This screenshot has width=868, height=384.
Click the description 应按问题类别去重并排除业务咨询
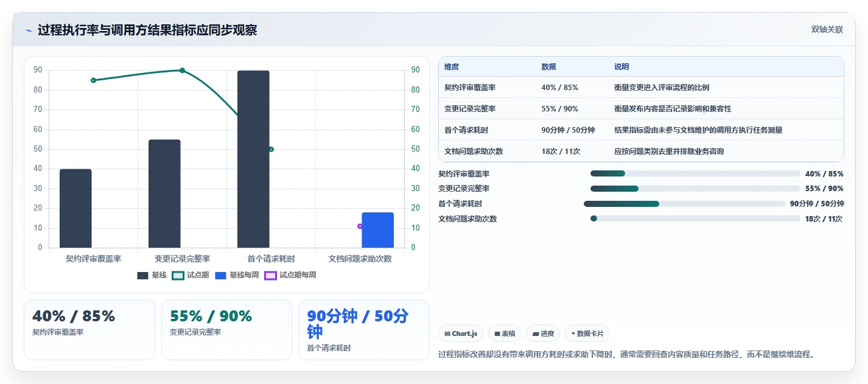click(x=669, y=152)
